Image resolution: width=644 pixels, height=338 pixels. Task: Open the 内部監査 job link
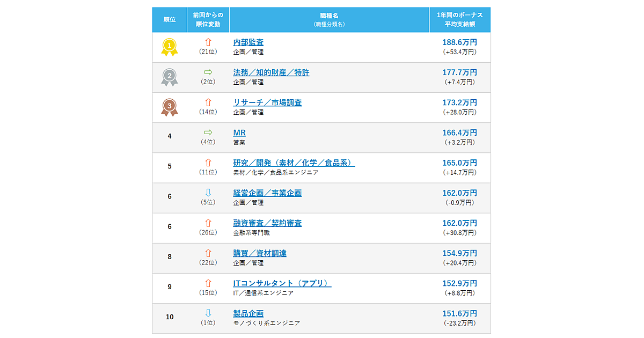click(248, 42)
